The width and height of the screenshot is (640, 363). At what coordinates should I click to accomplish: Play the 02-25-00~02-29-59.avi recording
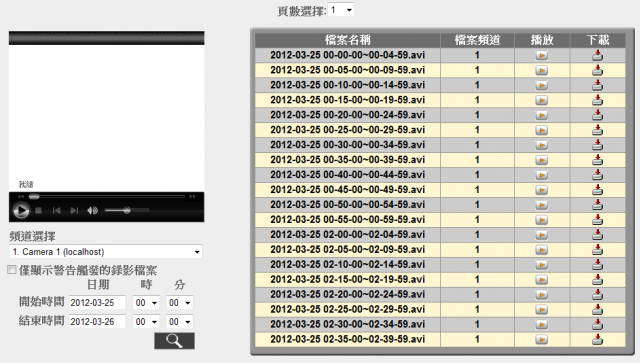[x=541, y=310]
